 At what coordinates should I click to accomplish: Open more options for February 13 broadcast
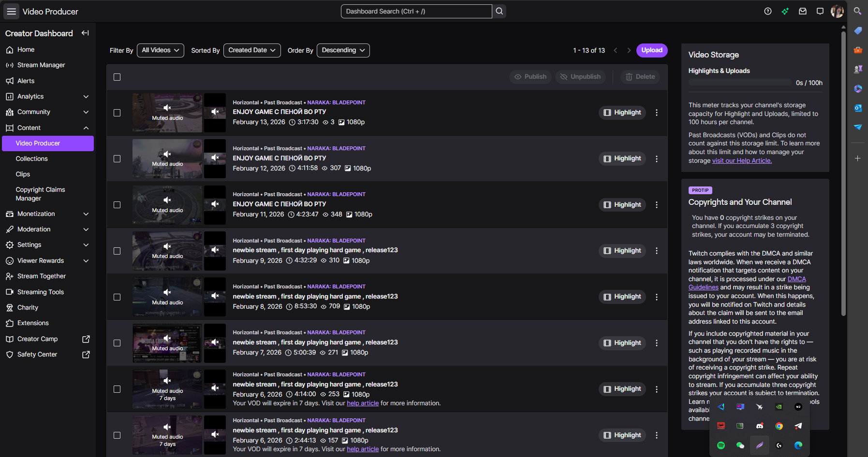point(657,113)
